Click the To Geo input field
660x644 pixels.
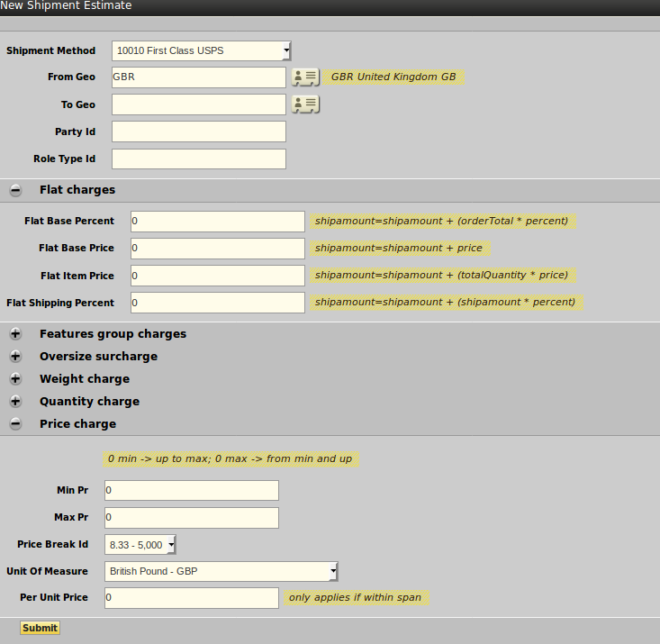click(199, 104)
